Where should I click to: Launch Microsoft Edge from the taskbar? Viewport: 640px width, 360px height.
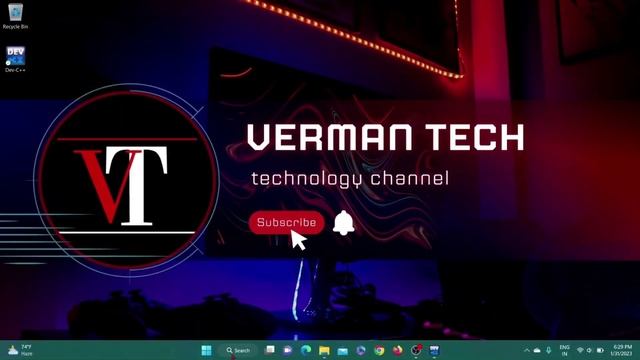click(x=306, y=350)
